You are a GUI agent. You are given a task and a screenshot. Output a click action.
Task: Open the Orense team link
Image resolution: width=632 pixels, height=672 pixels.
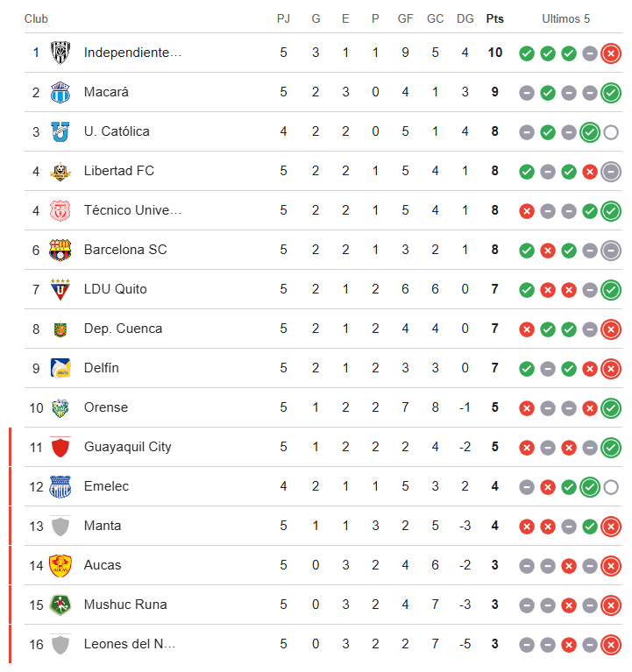[x=106, y=407]
